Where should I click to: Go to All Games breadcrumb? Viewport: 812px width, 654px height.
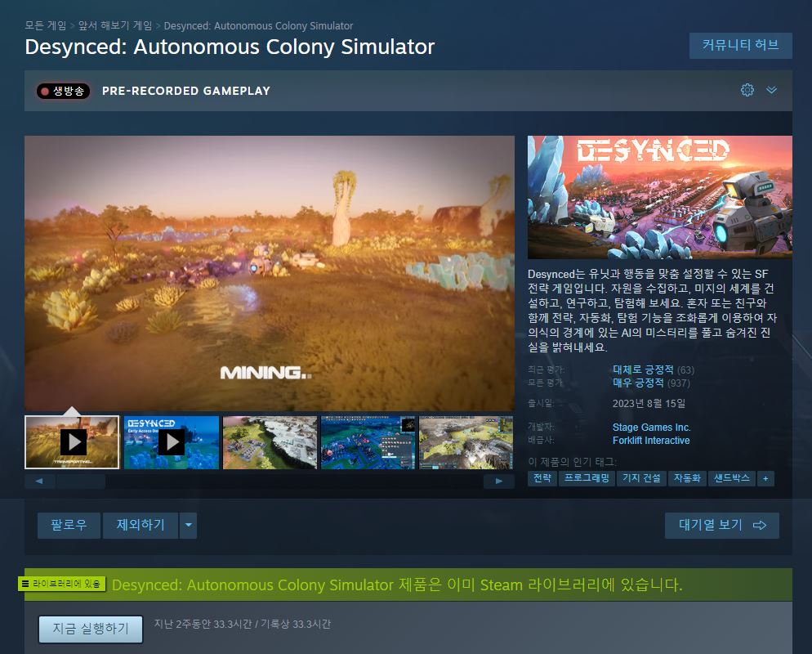[46, 25]
